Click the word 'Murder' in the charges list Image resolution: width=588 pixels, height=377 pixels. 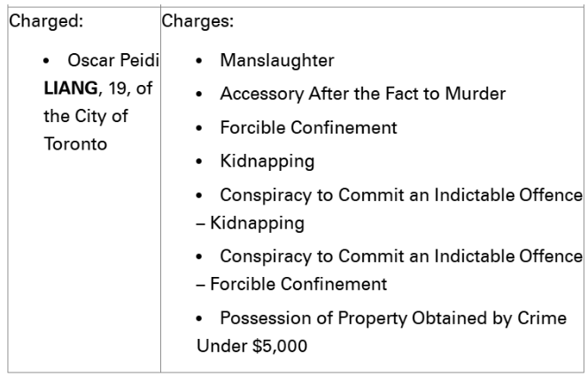click(x=476, y=94)
